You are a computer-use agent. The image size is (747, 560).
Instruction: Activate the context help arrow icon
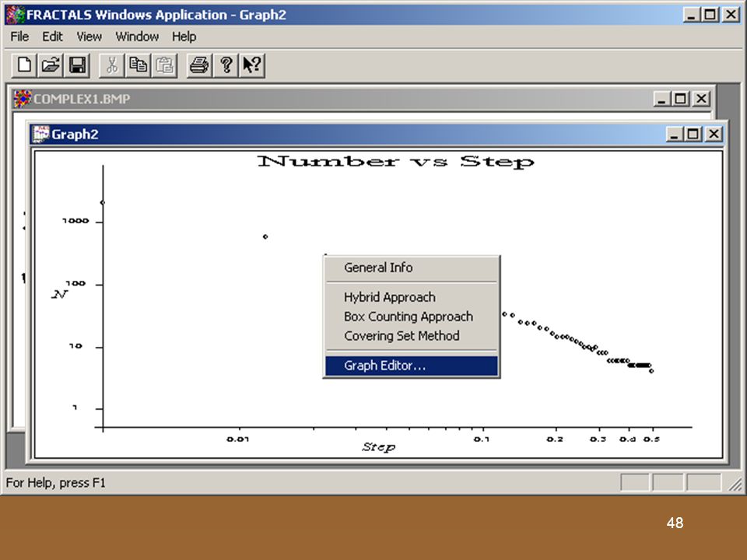252,65
